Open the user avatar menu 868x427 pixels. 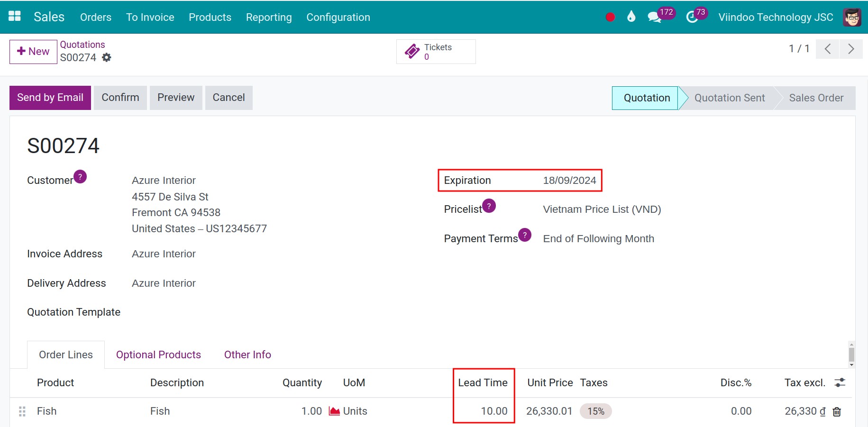(x=852, y=17)
